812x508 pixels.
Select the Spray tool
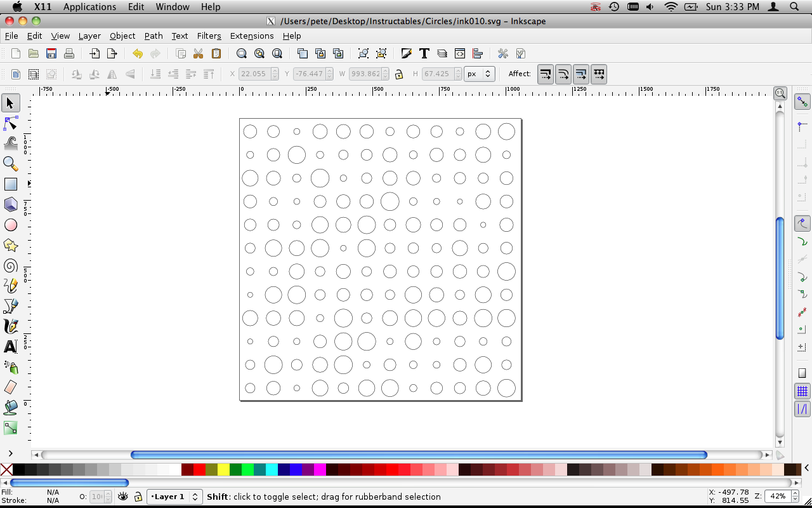click(10, 367)
